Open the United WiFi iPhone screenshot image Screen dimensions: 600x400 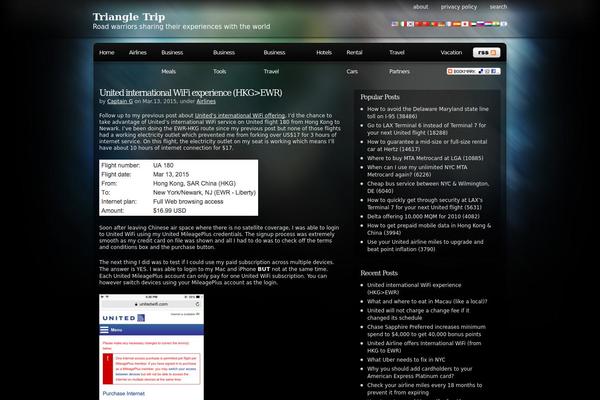click(x=152, y=347)
